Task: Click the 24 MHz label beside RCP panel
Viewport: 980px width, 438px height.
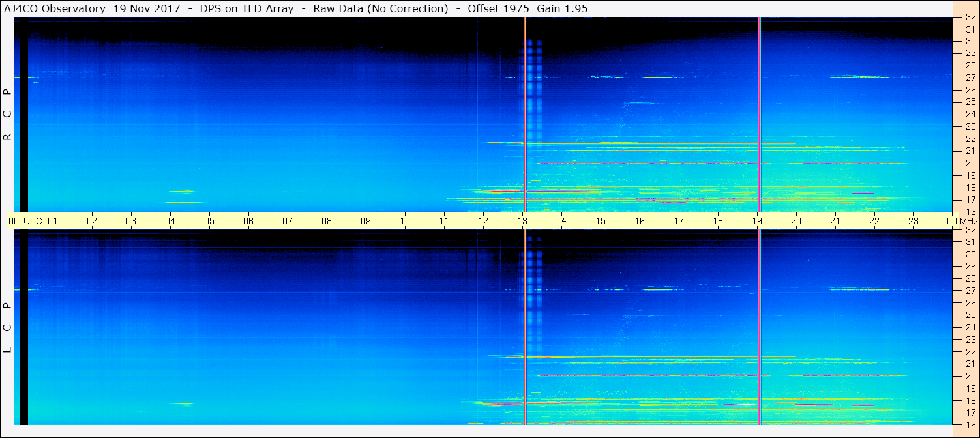Action: 970,114
